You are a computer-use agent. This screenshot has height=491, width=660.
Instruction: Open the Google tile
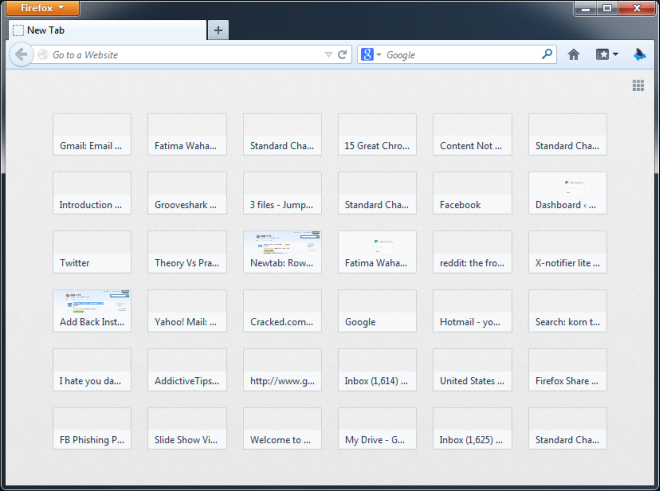(377, 311)
